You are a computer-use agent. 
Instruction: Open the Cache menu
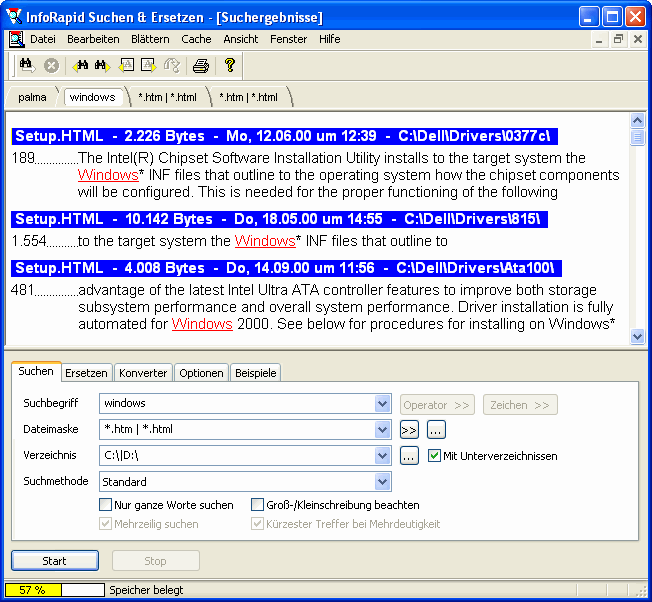point(196,39)
